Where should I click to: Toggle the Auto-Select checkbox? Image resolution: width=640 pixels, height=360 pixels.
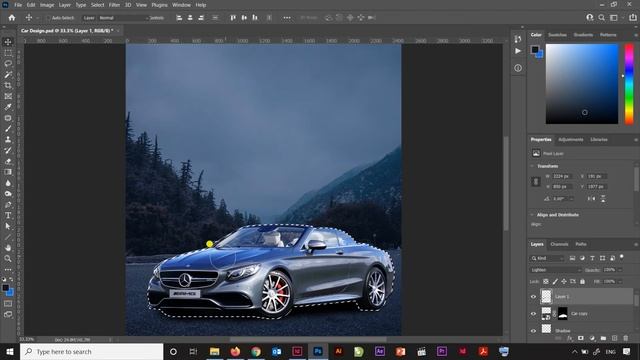pos(48,18)
